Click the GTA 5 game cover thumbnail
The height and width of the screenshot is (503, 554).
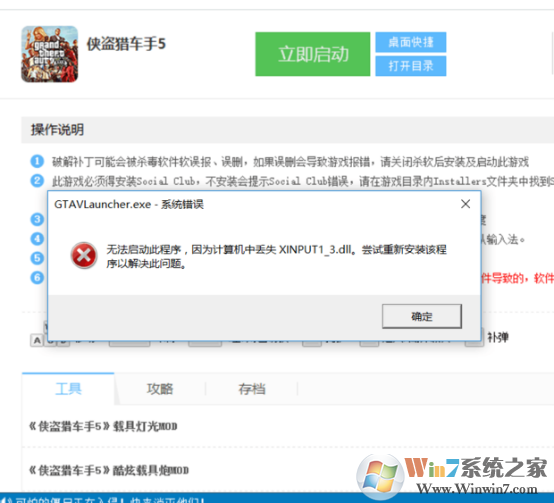(x=49, y=54)
